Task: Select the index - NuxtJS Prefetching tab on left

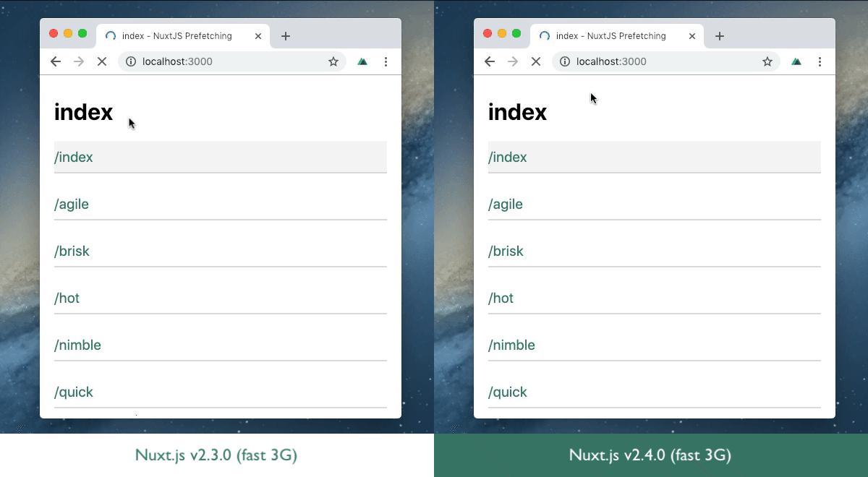Action: [x=177, y=35]
